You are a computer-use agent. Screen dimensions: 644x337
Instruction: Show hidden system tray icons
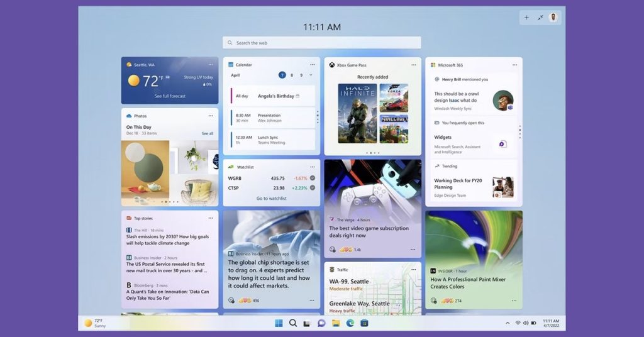[x=508, y=323]
